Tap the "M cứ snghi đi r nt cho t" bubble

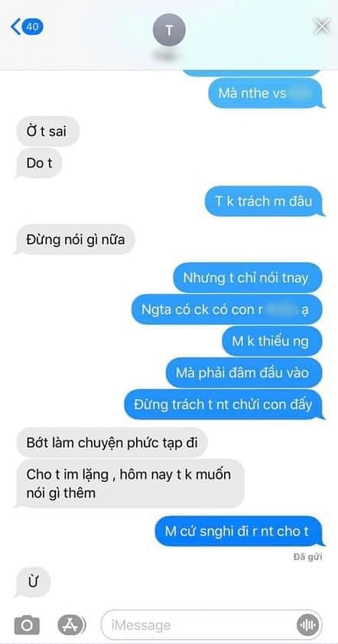click(239, 531)
